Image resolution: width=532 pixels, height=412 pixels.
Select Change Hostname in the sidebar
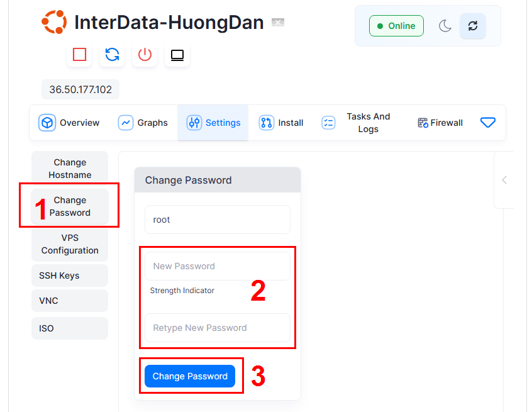(70, 169)
